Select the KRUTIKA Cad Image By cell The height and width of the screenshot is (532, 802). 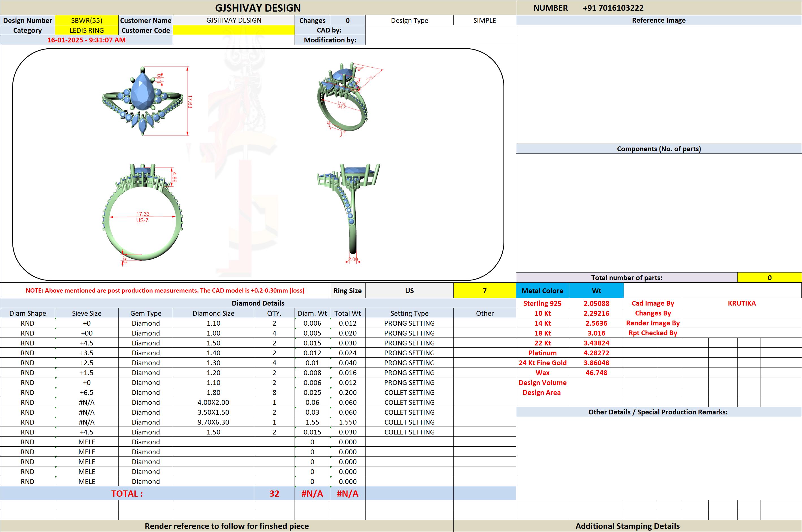coord(742,303)
